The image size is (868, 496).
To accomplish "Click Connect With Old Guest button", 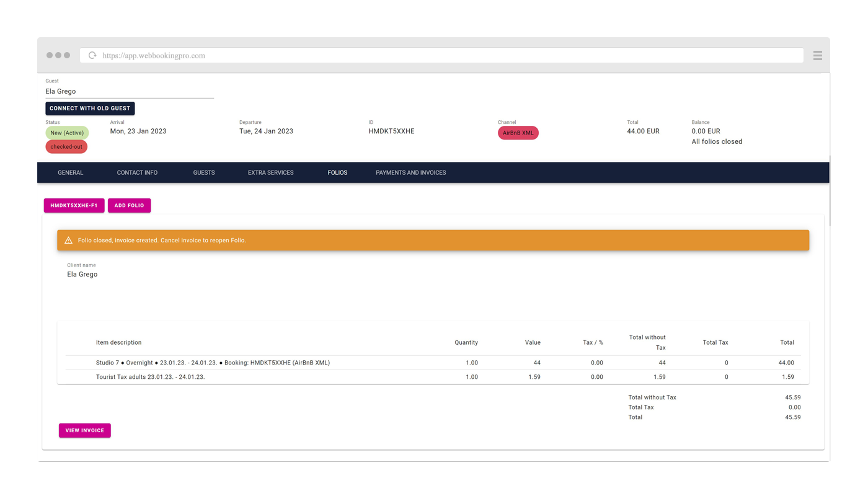I will 90,108.
